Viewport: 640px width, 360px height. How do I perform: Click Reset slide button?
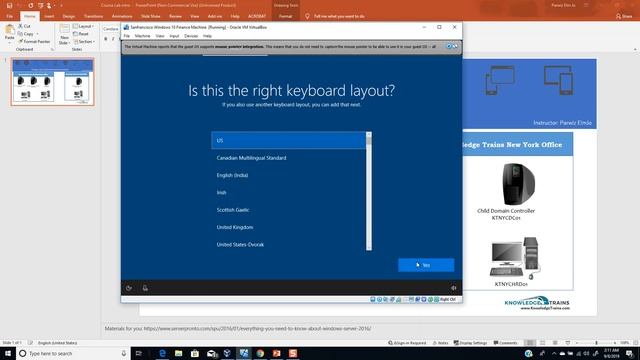point(81,34)
